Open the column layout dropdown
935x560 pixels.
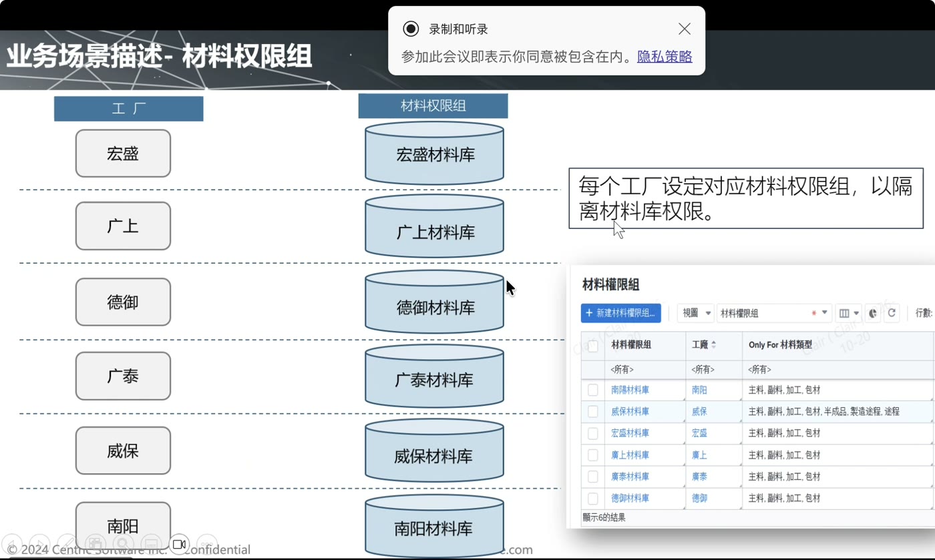click(x=849, y=313)
